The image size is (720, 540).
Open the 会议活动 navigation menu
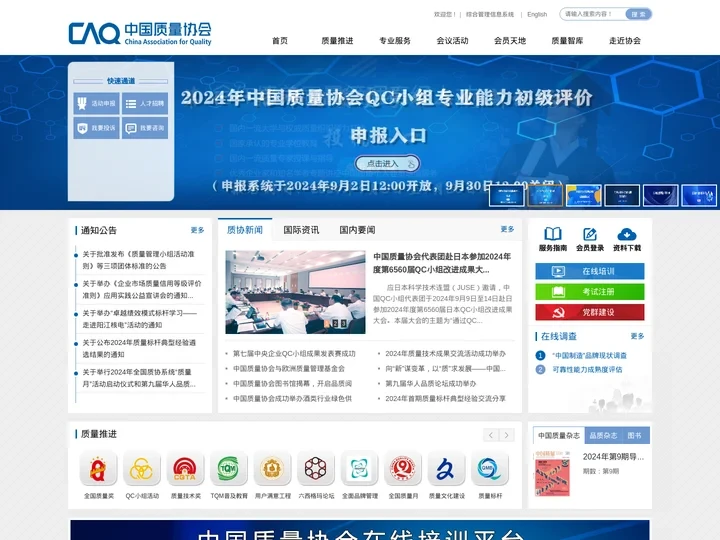pyautogui.click(x=452, y=40)
